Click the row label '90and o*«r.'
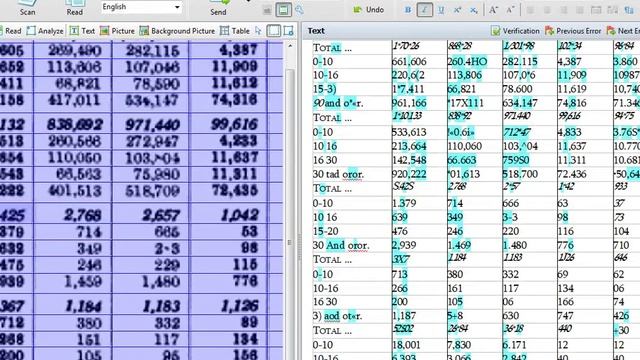This screenshot has width=640, height=360. (x=338, y=103)
